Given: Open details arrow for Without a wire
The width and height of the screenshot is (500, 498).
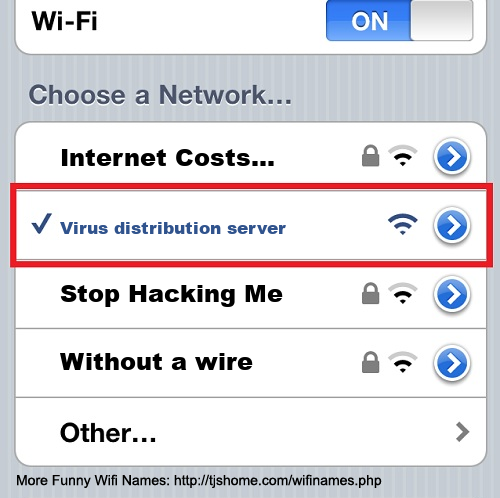Looking at the screenshot, I should click(452, 363).
